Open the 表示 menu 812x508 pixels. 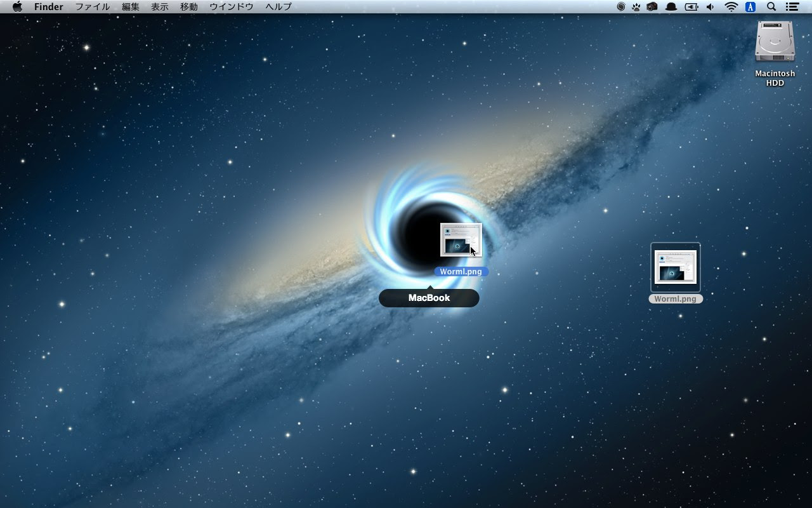(x=160, y=7)
